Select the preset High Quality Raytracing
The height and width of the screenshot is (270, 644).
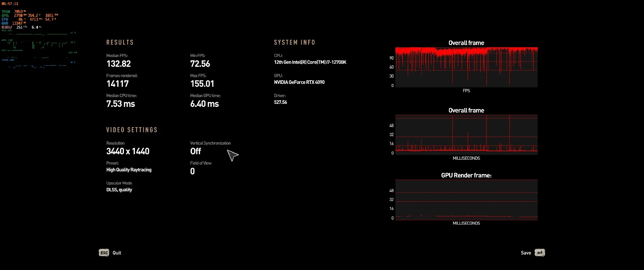[x=129, y=170]
